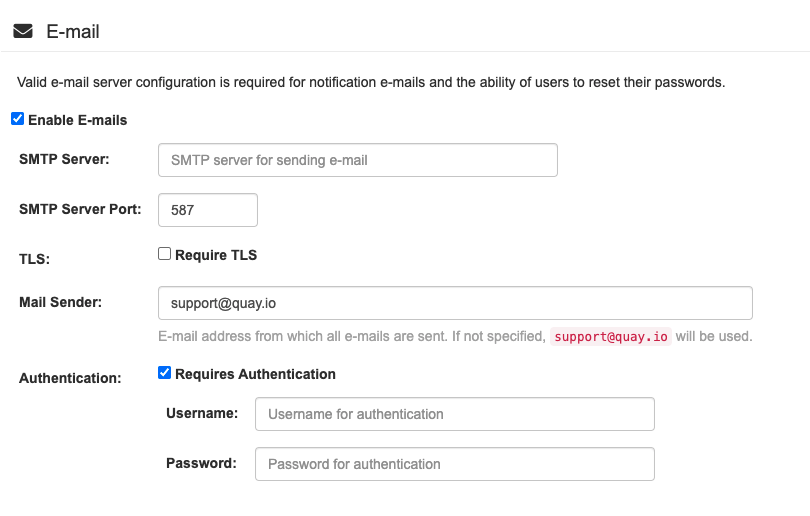Focus the Password for authentication field
This screenshot has height=516, width=810.
454,464
